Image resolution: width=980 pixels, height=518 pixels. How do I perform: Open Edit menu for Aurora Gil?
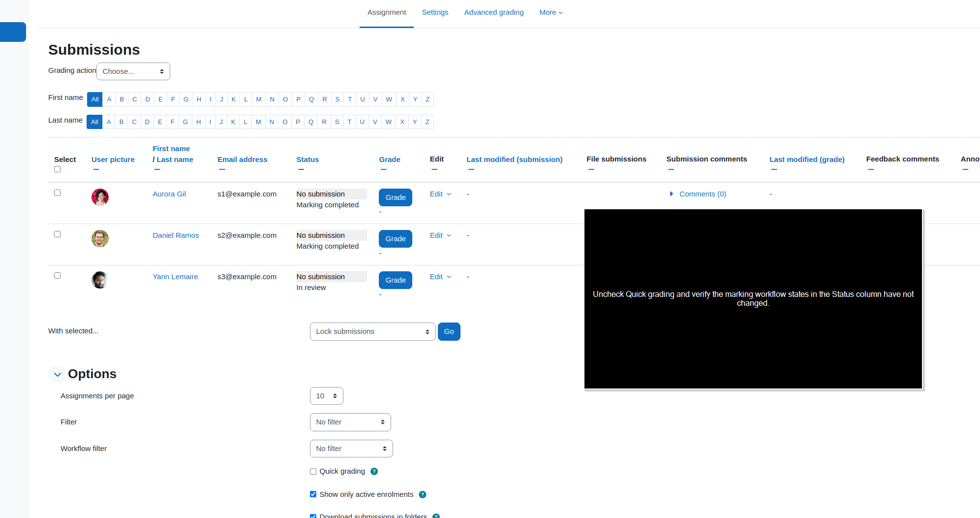click(x=440, y=194)
